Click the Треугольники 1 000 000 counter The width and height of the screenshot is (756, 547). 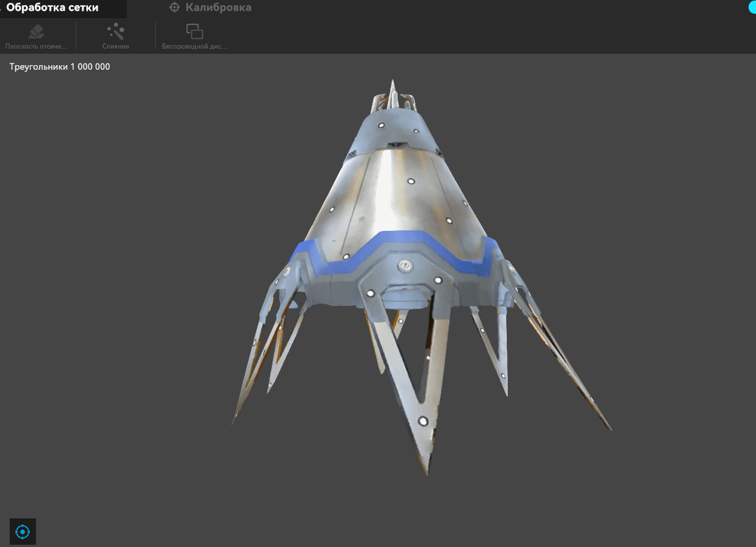[x=60, y=67]
